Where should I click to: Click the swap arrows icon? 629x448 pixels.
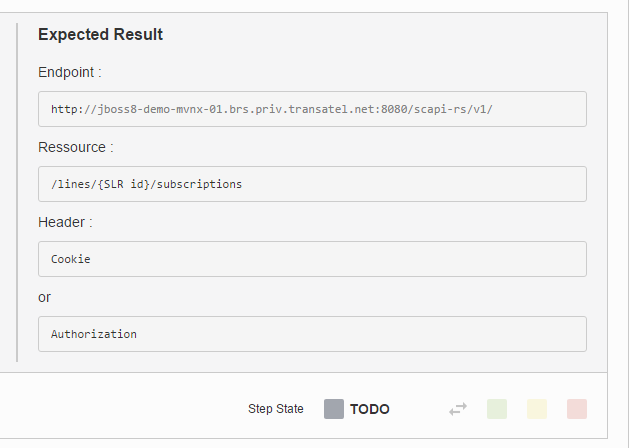(458, 409)
